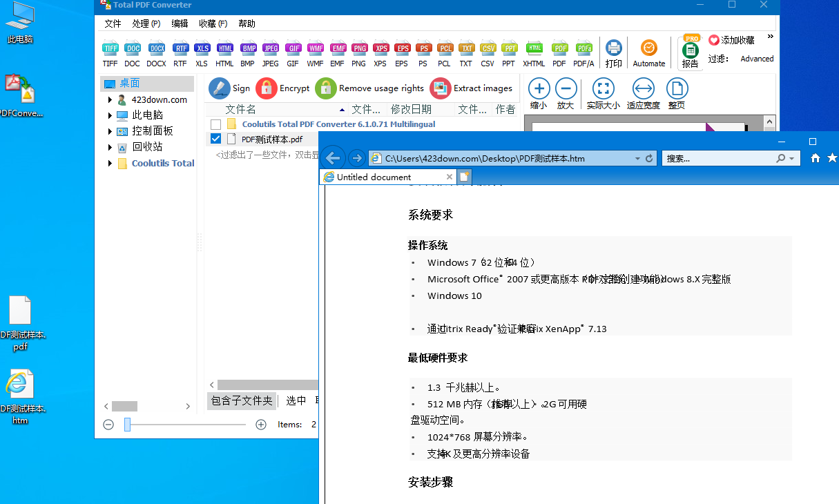Uncheck PDF测试样本.pdf file checkbox
The image size is (839, 504).
(x=216, y=139)
